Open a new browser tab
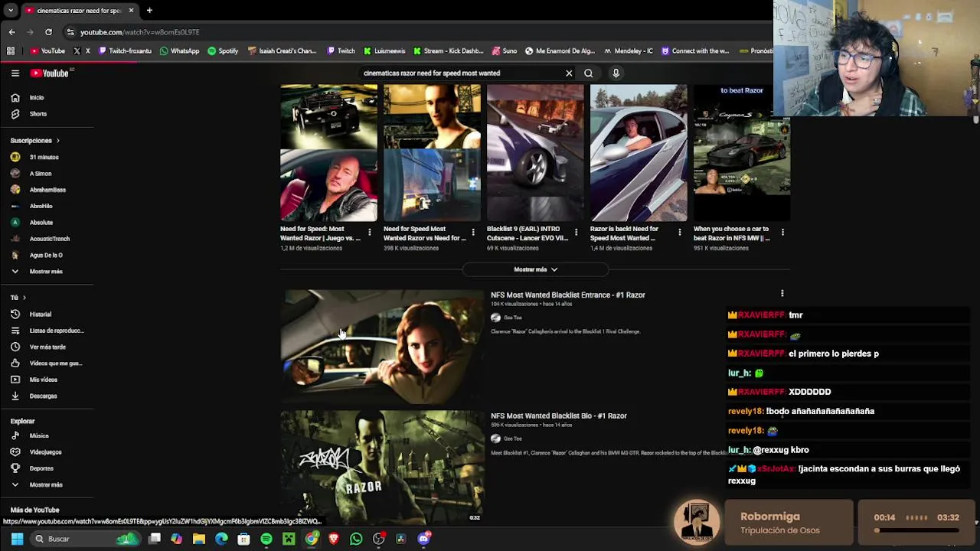980x551 pixels. [149, 11]
